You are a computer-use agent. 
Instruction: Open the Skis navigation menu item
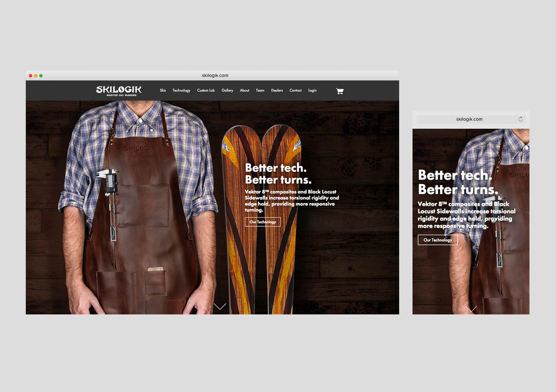(x=163, y=91)
